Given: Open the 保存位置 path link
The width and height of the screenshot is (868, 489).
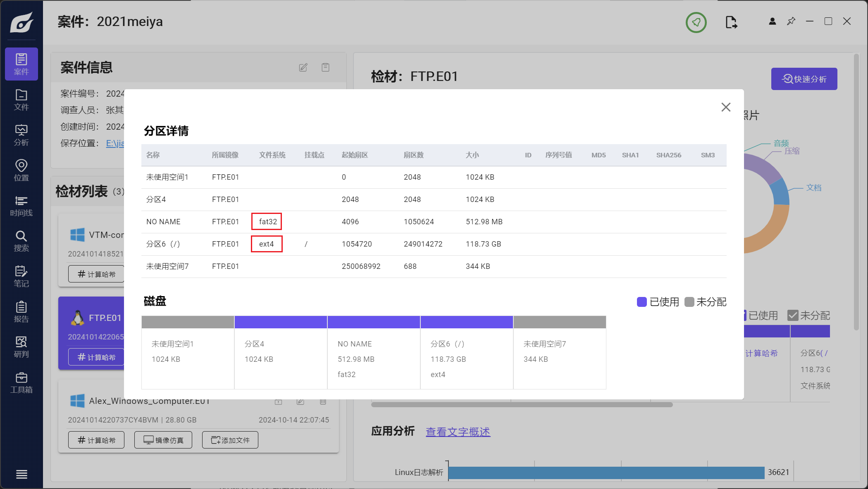Looking at the screenshot, I should (x=115, y=143).
